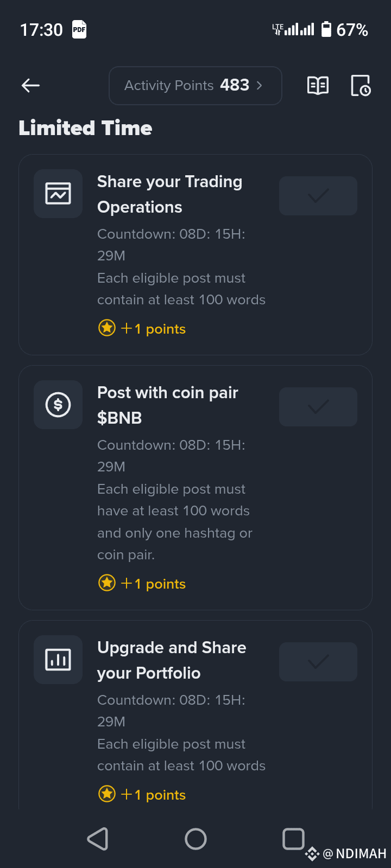Open Upgrade and Share your Portfolio title

[x=172, y=660]
